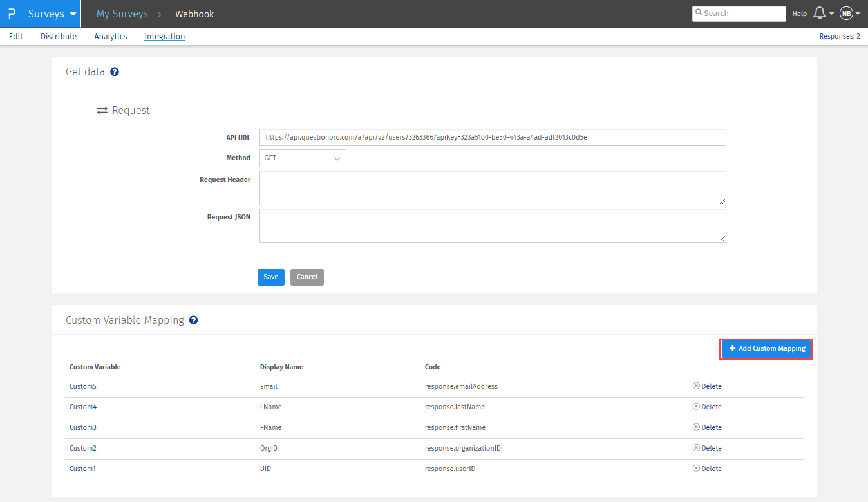This screenshot has width=868, height=502.
Task: Click help icon beside Custom Variable Mapping
Action: tap(193, 320)
